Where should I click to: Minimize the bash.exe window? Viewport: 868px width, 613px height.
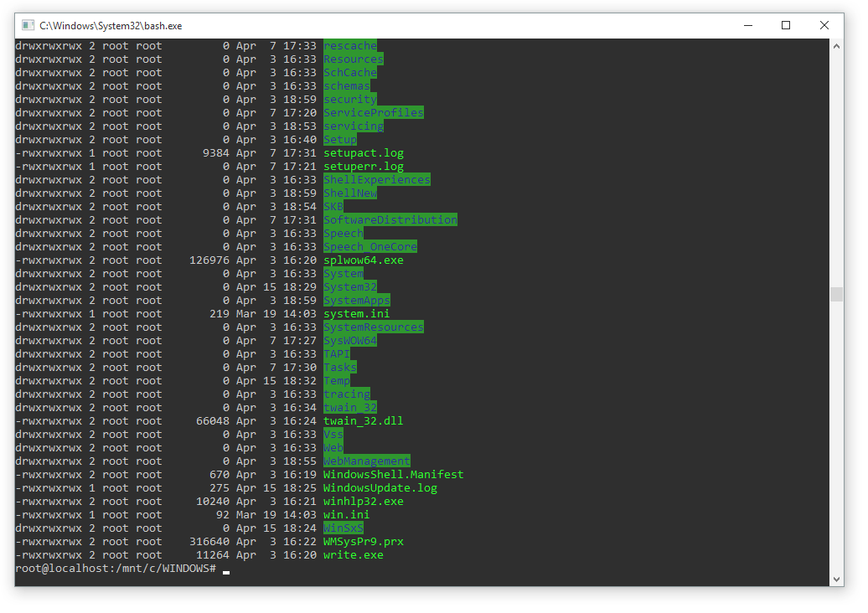pos(747,26)
